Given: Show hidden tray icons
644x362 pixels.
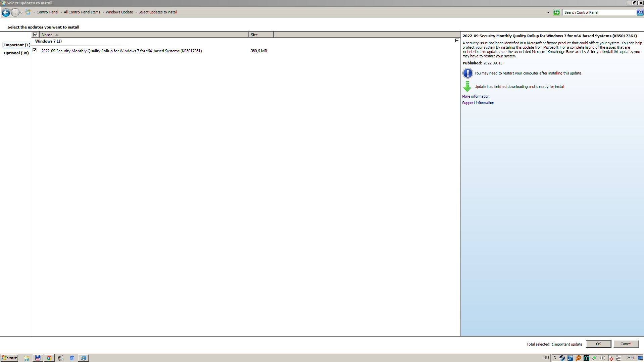Looking at the screenshot, I should (555, 358).
